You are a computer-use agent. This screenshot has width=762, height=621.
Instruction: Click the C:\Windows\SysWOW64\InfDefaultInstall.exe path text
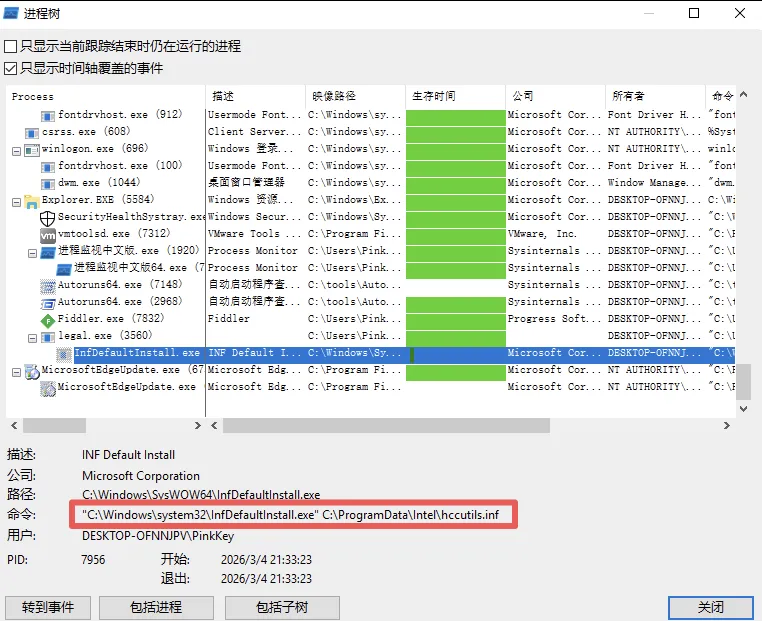201,495
